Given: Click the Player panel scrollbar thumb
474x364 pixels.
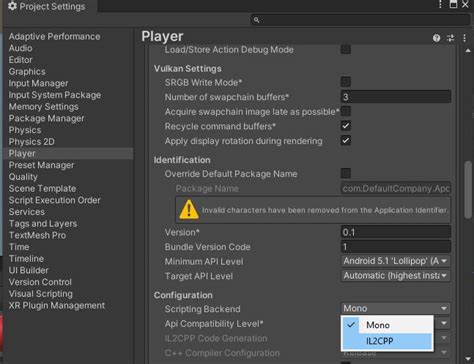Looking at the screenshot, I should click(468, 190).
